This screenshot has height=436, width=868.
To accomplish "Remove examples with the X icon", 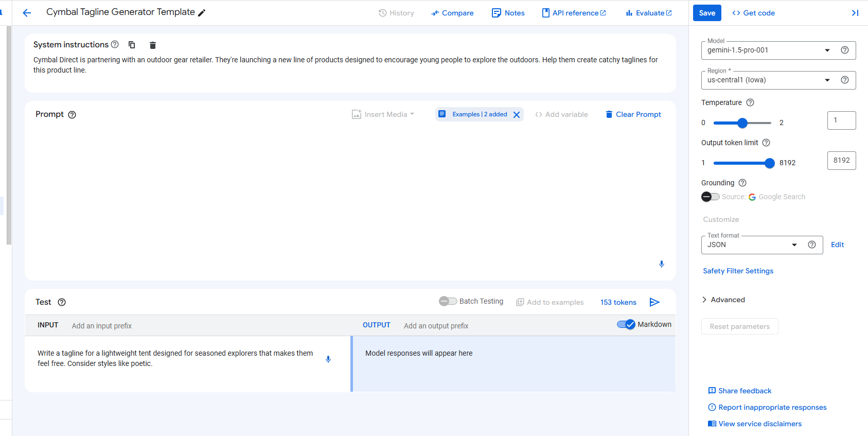I will [x=517, y=115].
